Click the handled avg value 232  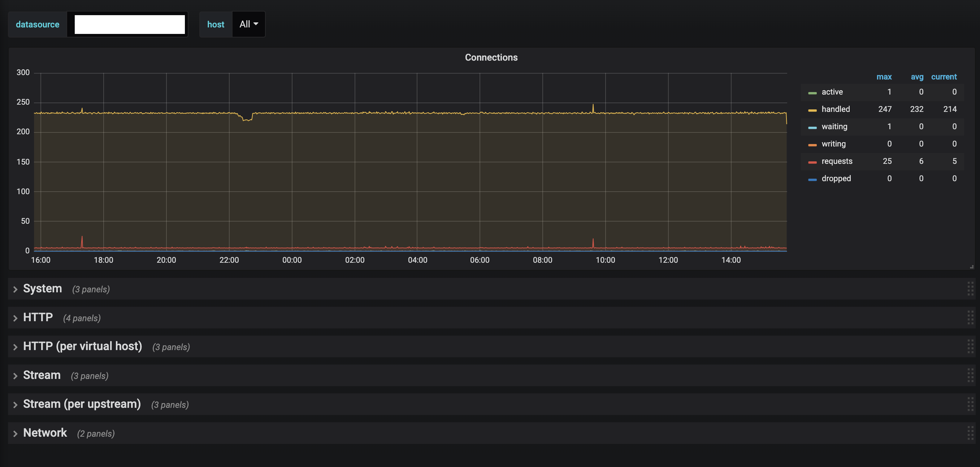coord(916,109)
